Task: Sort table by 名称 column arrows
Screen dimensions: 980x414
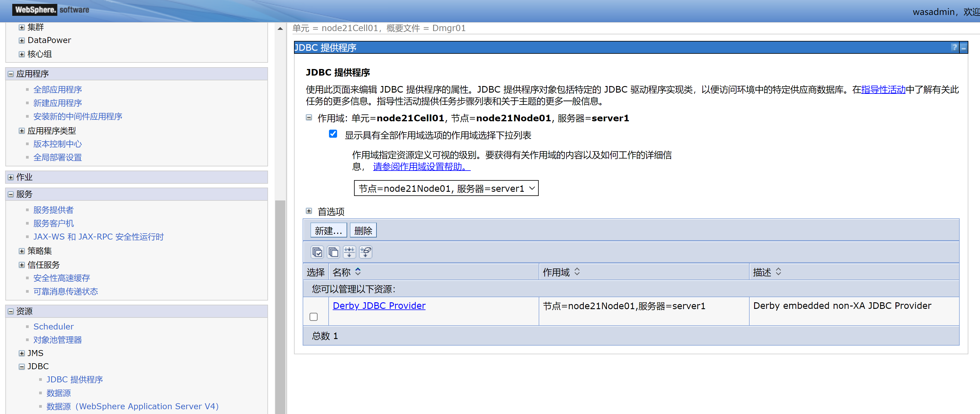Action: [x=358, y=272]
